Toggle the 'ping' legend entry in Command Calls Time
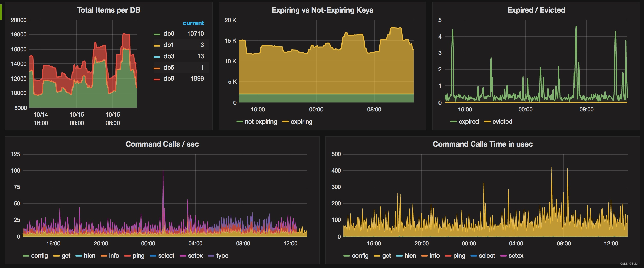This screenshot has width=644, height=268. (459, 256)
